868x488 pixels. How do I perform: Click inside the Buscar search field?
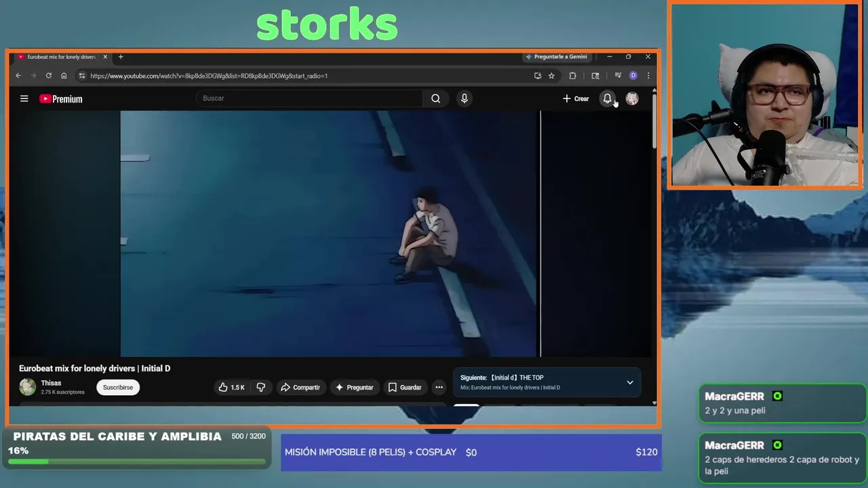pyautogui.click(x=309, y=98)
